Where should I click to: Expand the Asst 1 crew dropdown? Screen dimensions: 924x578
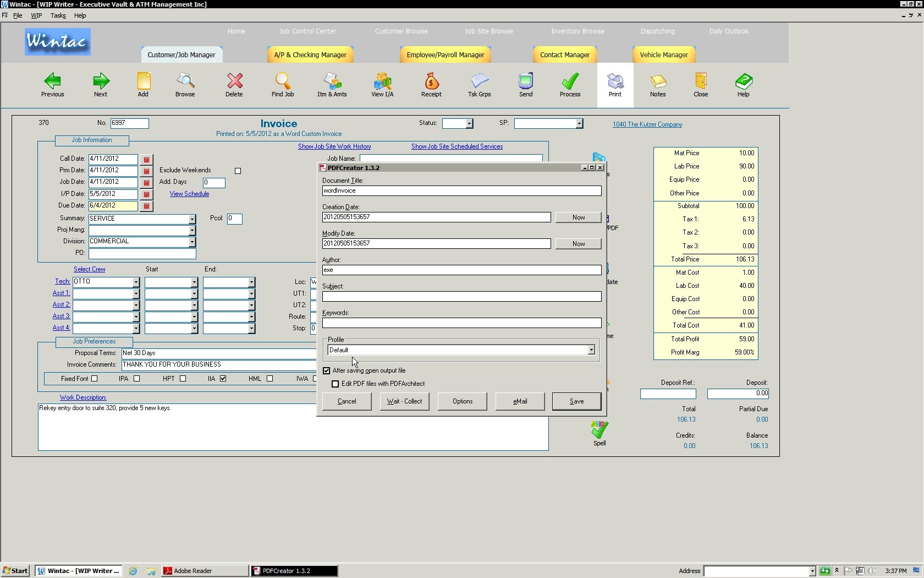tap(136, 293)
